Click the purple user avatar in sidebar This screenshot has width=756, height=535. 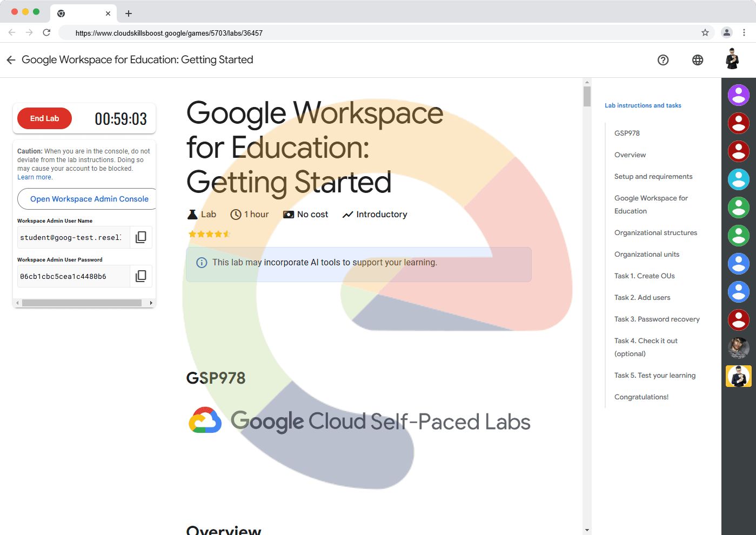738,96
